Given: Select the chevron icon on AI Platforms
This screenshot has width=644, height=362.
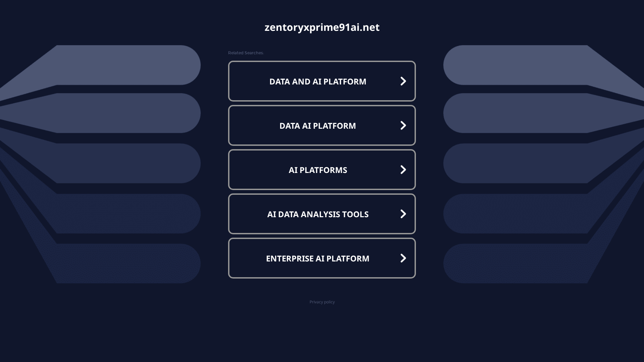Looking at the screenshot, I should point(403,170).
